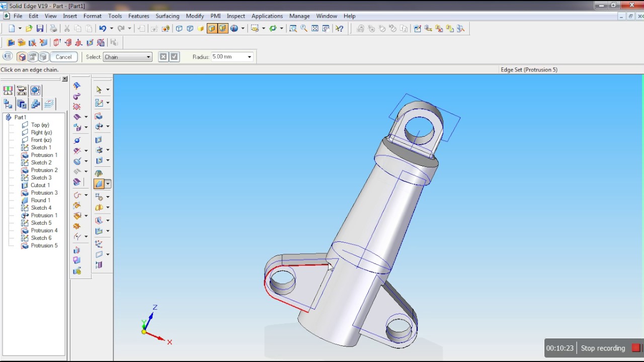This screenshot has height=362, width=644.
Task: Accept the edge selection with checkmark
Action: coord(174,57)
